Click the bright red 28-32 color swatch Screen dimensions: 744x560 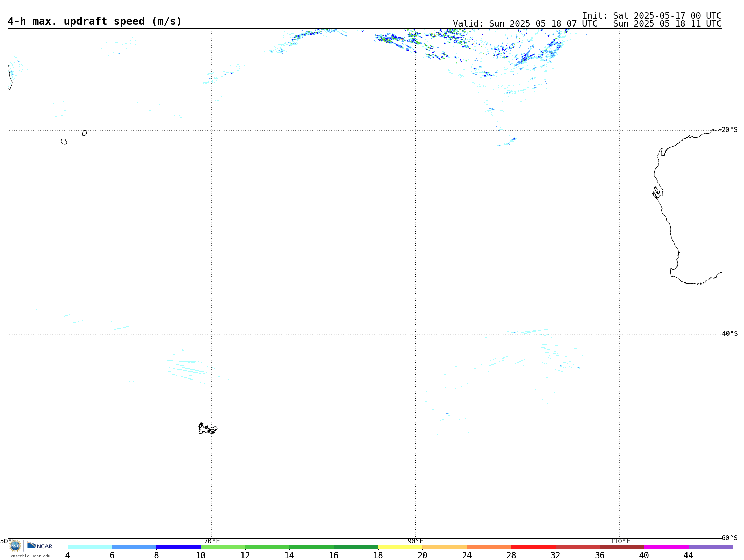point(534,547)
